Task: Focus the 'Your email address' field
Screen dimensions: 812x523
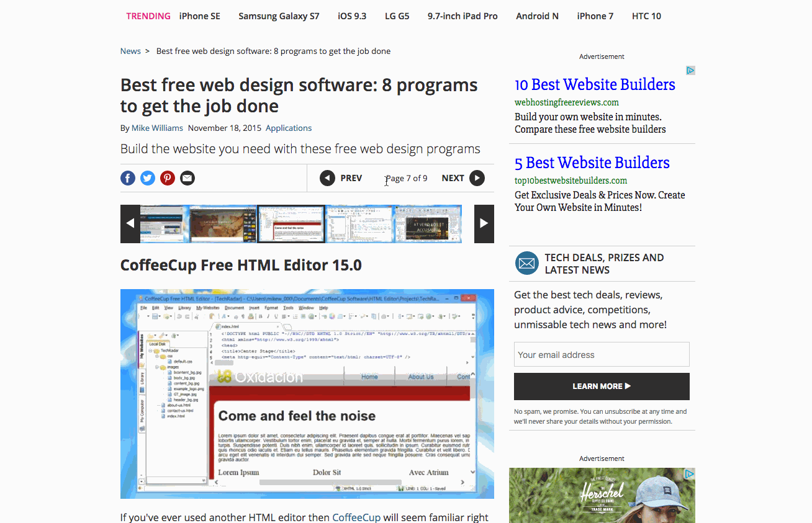Action: tap(602, 355)
